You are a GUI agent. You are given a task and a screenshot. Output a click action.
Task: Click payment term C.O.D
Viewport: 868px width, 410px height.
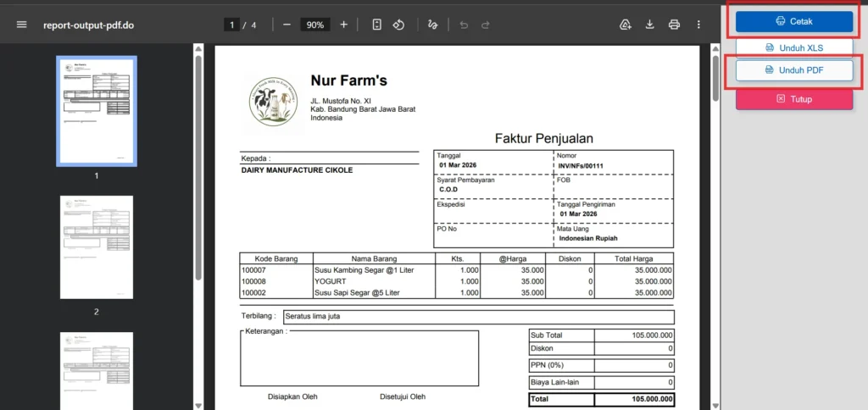(449, 189)
